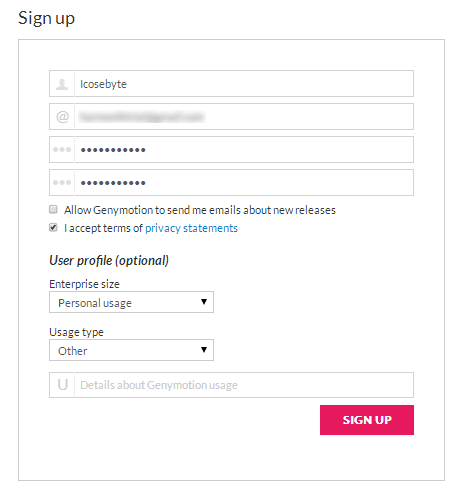The height and width of the screenshot is (501, 466).
Task: Open the Usage type dropdown
Action: [131, 350]
